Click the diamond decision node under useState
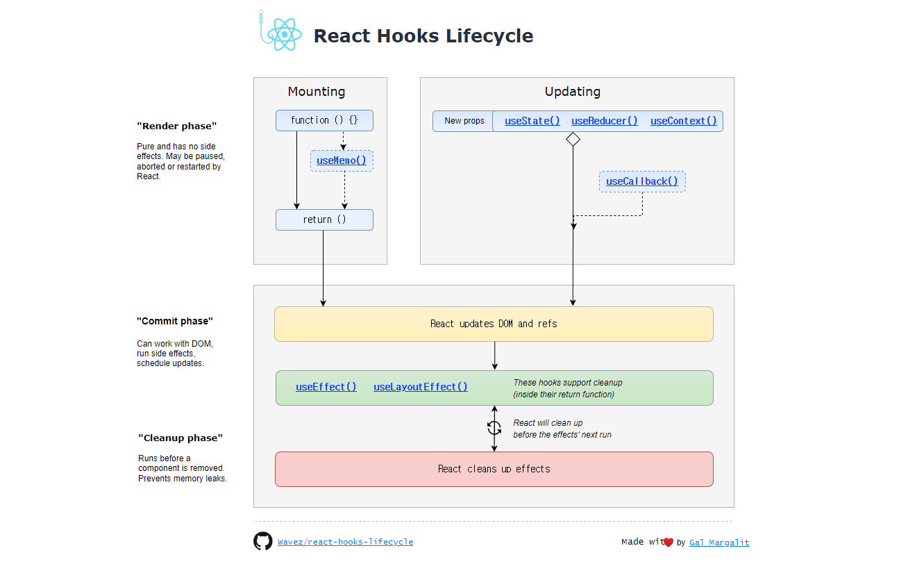 pos(573,139)
